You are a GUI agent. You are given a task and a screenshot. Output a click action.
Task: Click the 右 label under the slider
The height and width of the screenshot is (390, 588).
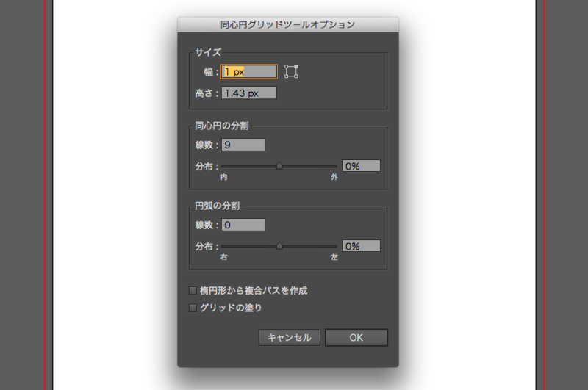click(224, 257)
